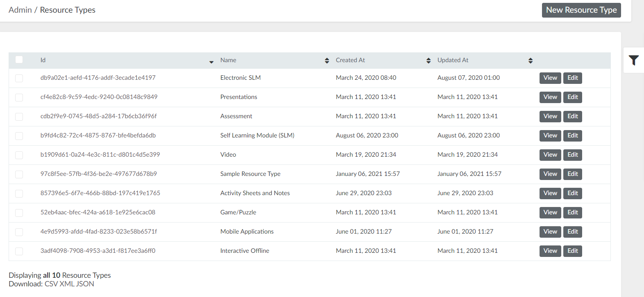Image resolution: width=644 pixels, height=297 pixels.
Task: View the Electronic SLM resource type
Action: coord(550,78)
